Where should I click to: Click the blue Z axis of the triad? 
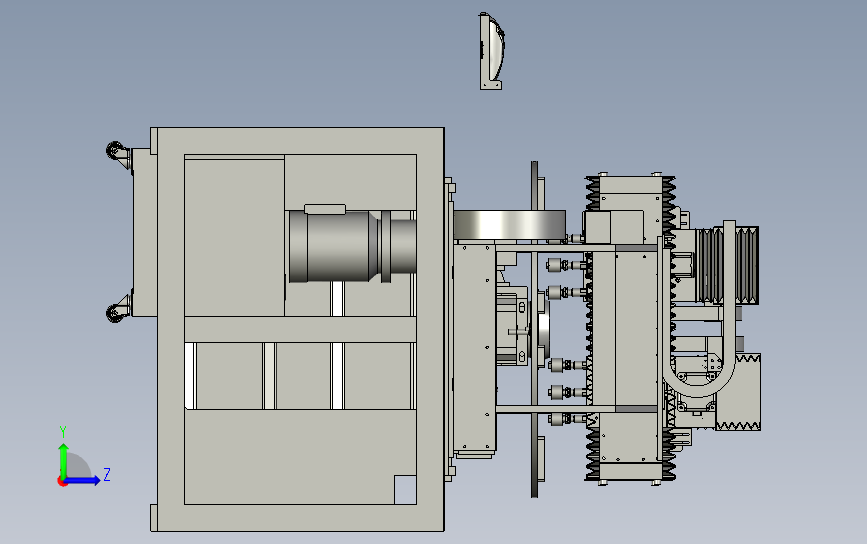click(x=83, y=480)
